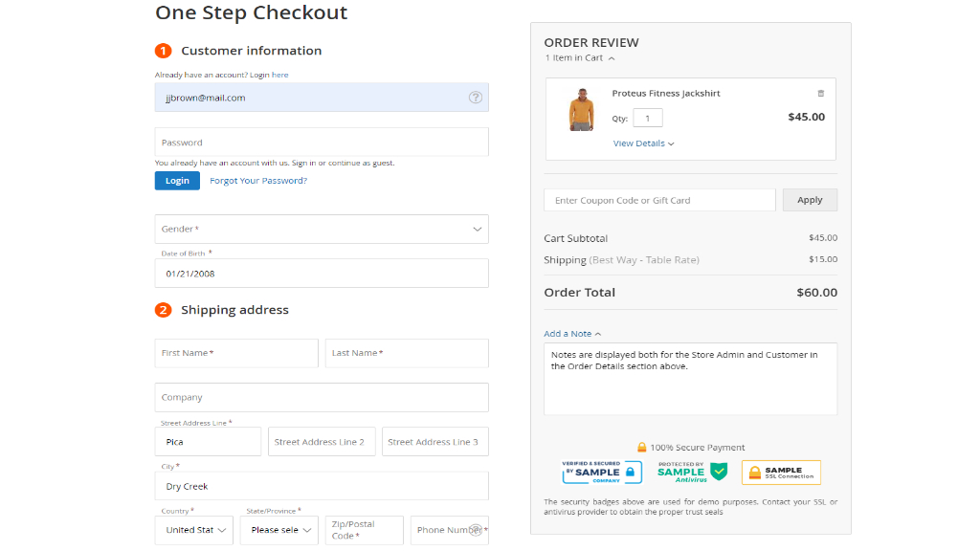Image resolution: width=980 pixels, height=551 pixels.
Task: Click the City field with Dry Creek
Action: point(322,486)
